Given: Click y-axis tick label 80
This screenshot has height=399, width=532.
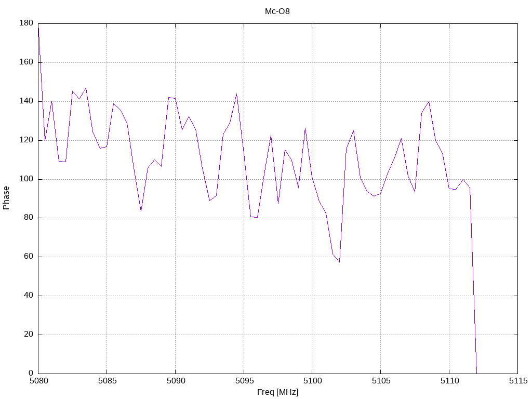Looking at the screenshot, I should point(29,218).
